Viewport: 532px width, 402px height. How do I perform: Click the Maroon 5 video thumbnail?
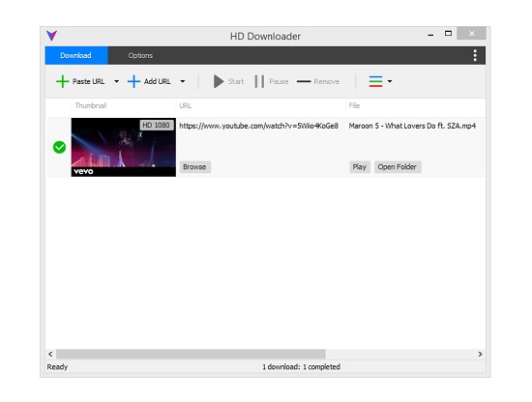click(124, 147)
